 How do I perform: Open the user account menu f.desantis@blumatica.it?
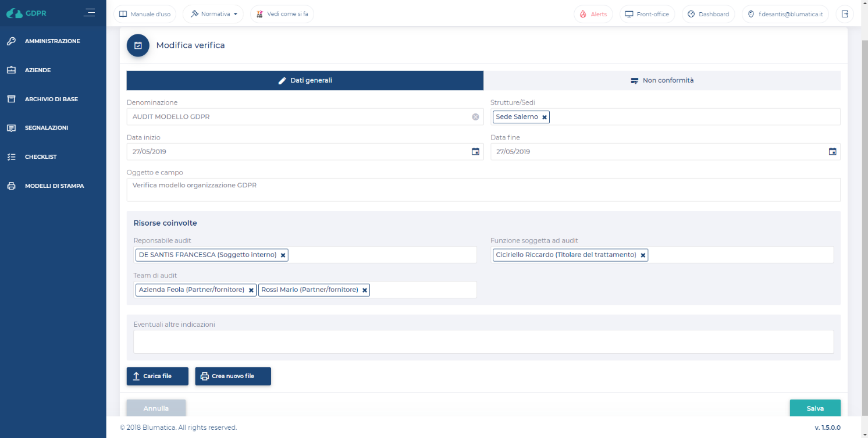point(785,14)
